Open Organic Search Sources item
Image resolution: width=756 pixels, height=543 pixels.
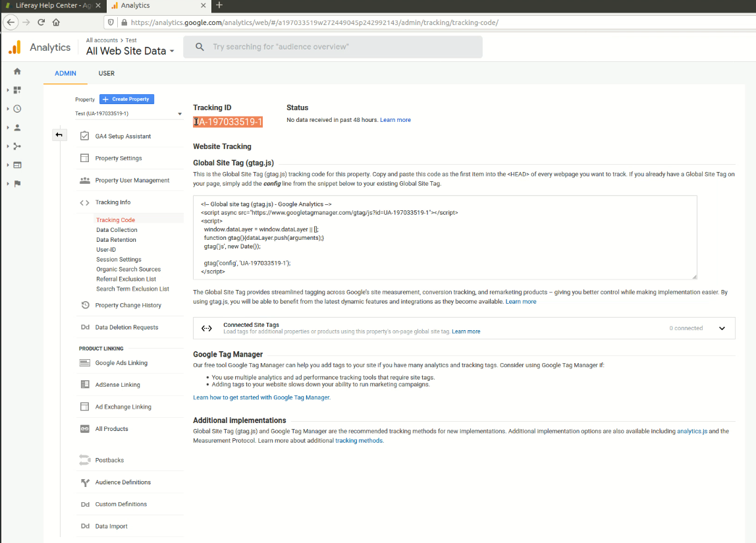click(x=128, y=270)
